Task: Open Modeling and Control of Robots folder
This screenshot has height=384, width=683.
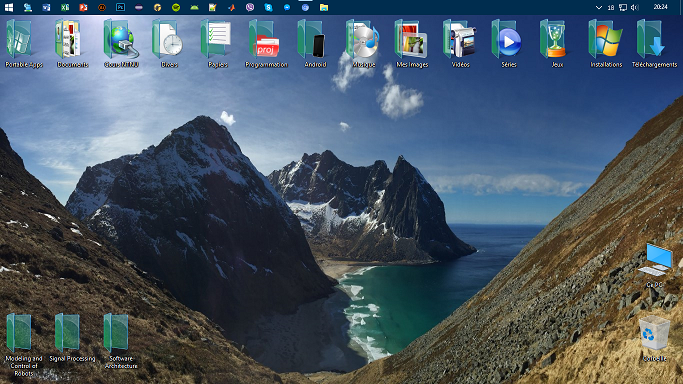Action: coord(24,345)
